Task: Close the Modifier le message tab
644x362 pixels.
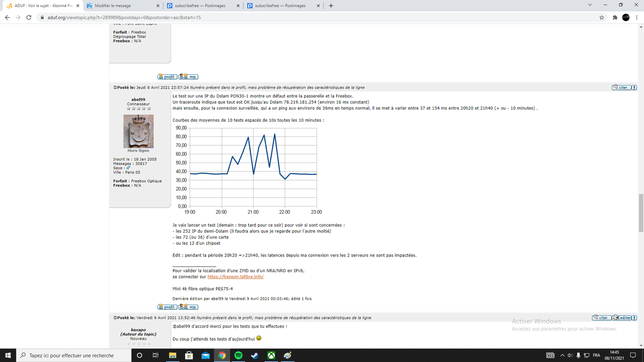Action: click(157, 6)
